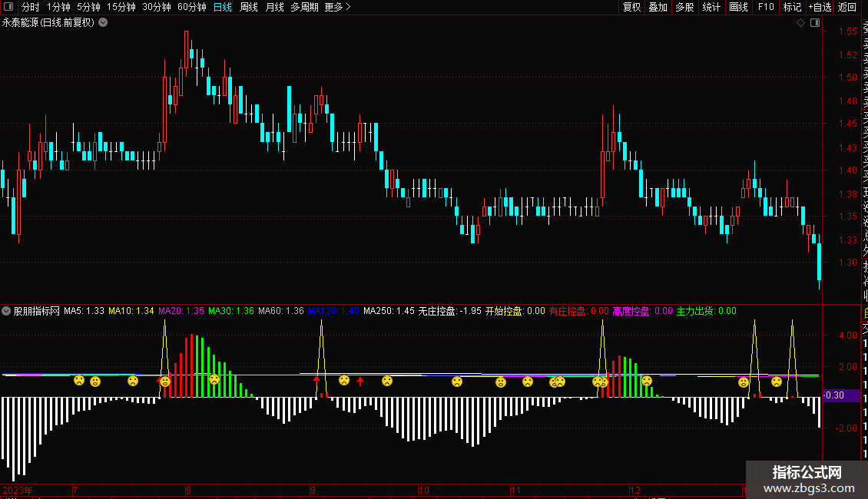
Task: Click the 股朋指标网 indicator name
Action: (37, 311)
